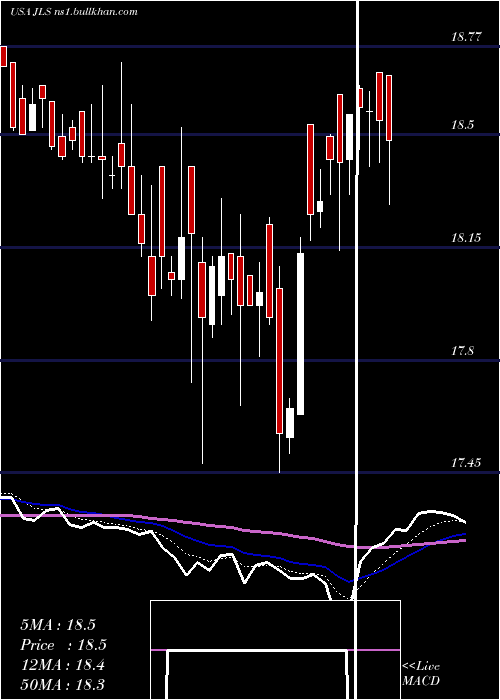This screenshot has height=700, width=500.
Task: Click the 18.5 price axis label
Action: pos(462,125)
